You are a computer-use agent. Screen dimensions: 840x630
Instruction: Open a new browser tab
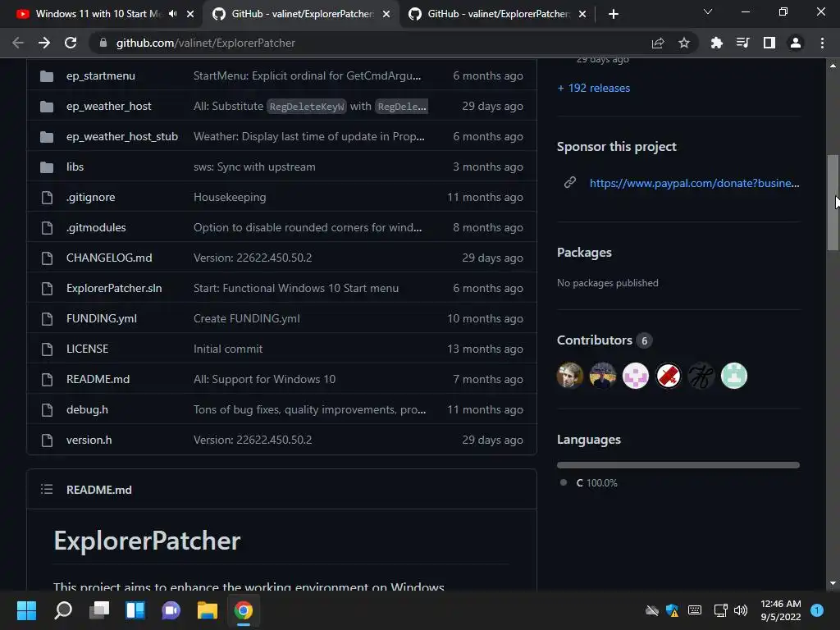[614, 14]
